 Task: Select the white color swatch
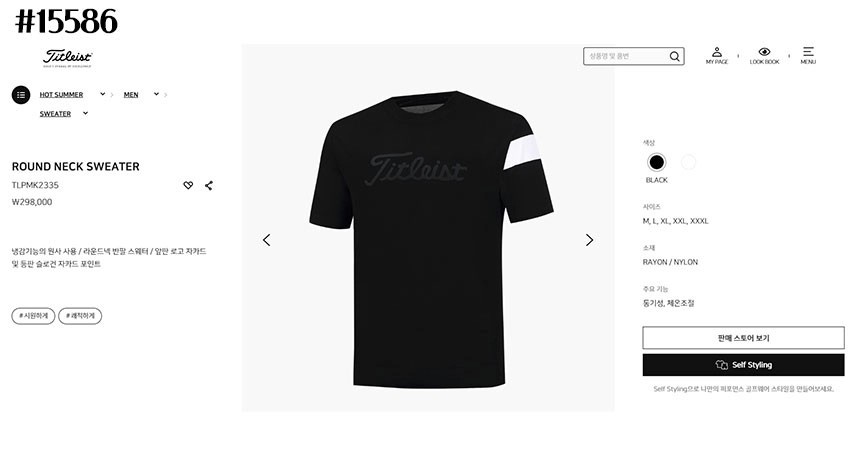tap(688, 162)
